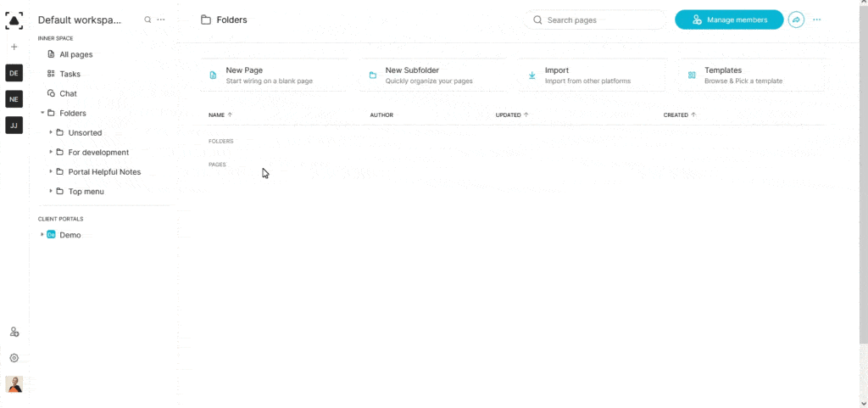The width and height of the screenshot is (868, 408).
Task: Click the workspace search magnifier icon
Action: (x=147, y=20)
